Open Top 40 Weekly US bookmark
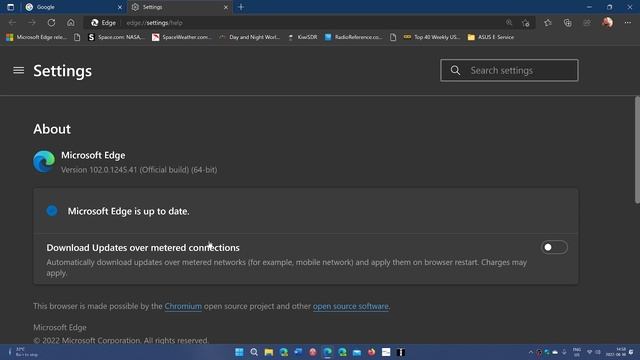This screenshot has height=360, width=640. tap(432, 37)
